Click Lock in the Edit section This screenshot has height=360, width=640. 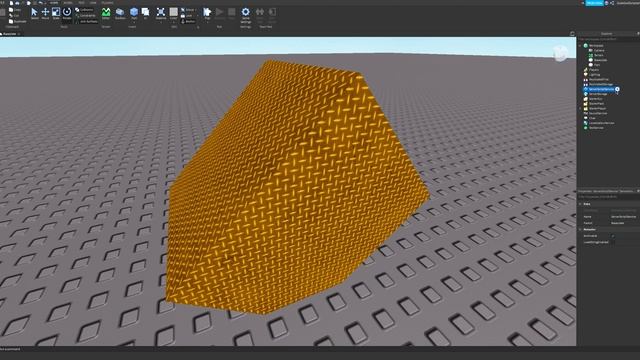[186, 16]
